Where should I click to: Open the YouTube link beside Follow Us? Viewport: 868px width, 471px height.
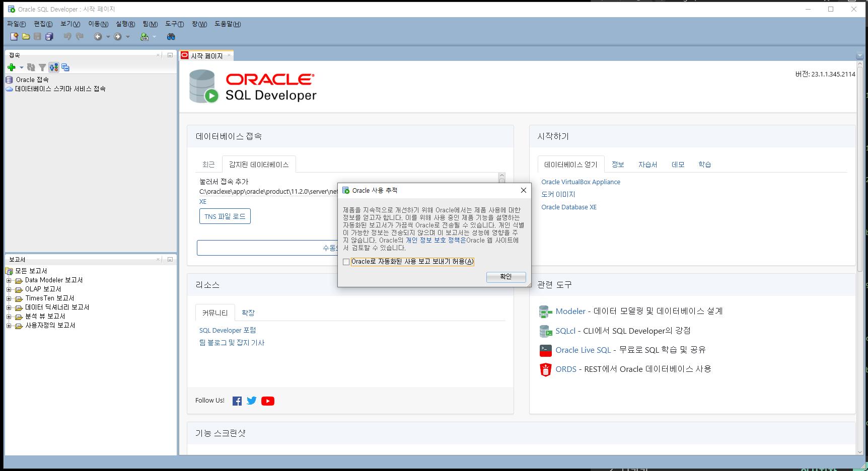(268, 401)
